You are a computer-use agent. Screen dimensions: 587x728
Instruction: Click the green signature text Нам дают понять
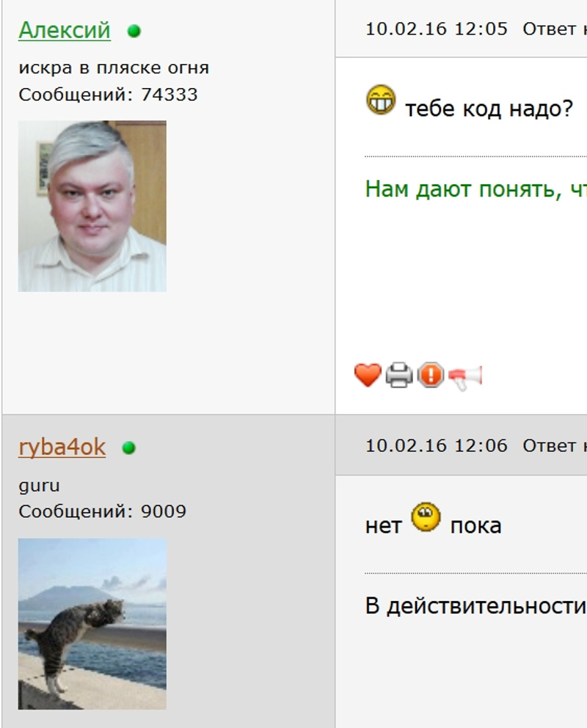[x=476, y=189]
